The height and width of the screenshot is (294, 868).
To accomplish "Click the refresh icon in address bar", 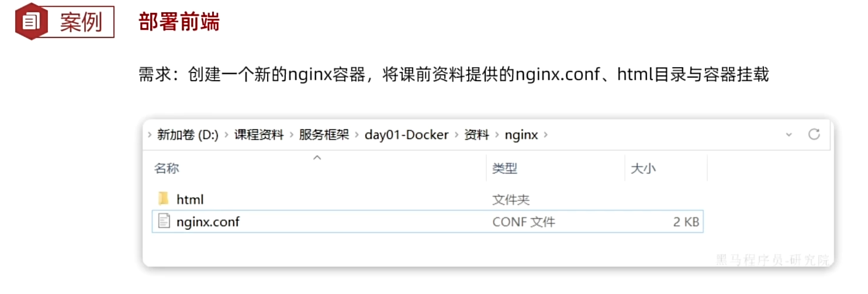I will [x=814, y=134].
